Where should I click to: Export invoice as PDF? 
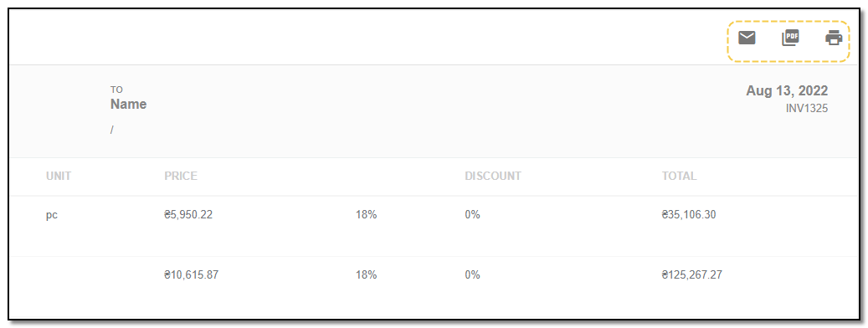(790, 38)
